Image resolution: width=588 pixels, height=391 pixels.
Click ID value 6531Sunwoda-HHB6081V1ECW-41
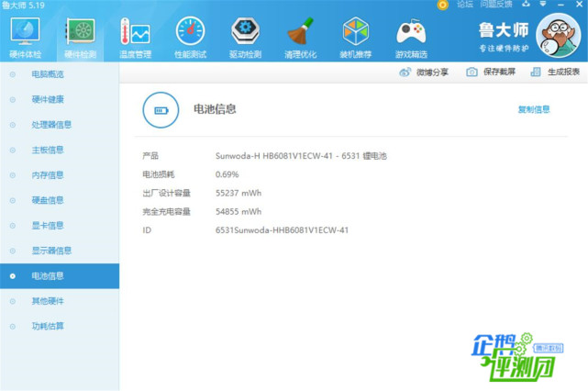click(282, 230)
